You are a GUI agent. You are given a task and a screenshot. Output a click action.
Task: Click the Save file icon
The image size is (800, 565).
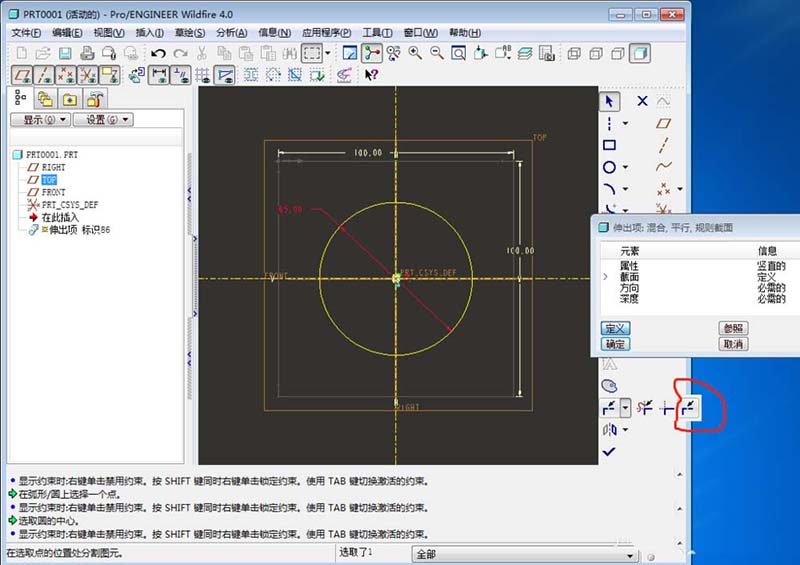65,53
